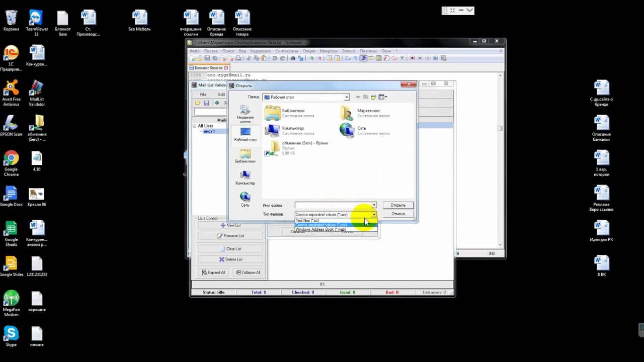Open File menu in Mail List Validator
This screenshot has width=644, height=362.
[x=203, y=95]
